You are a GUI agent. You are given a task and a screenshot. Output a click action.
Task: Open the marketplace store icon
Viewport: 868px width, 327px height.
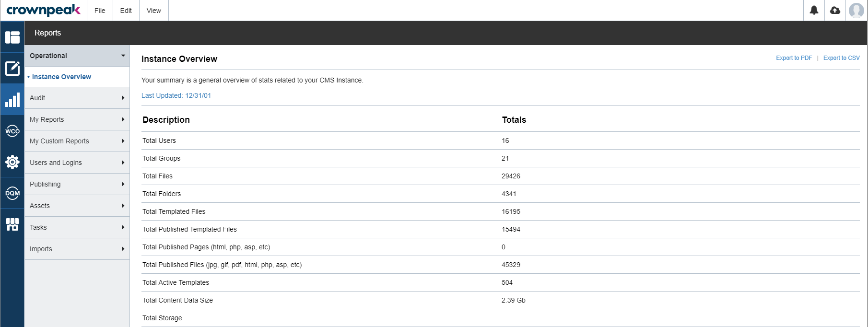click(x=12, y=224)
